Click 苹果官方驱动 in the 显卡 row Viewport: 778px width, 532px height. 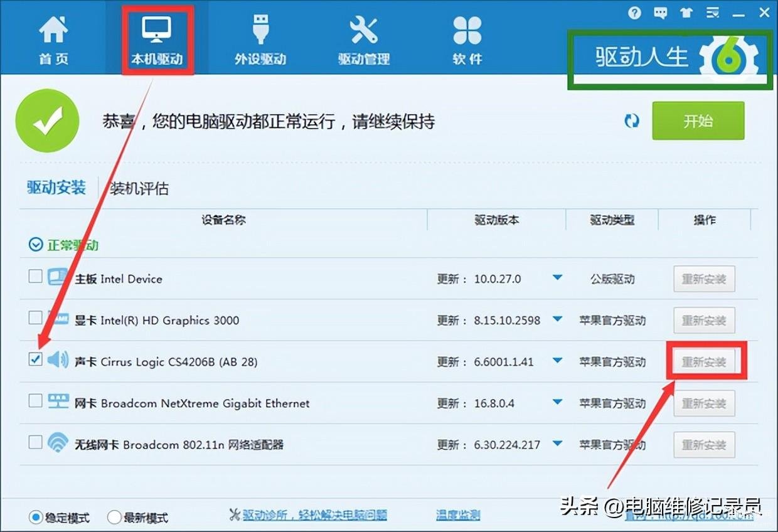(612, 320)
